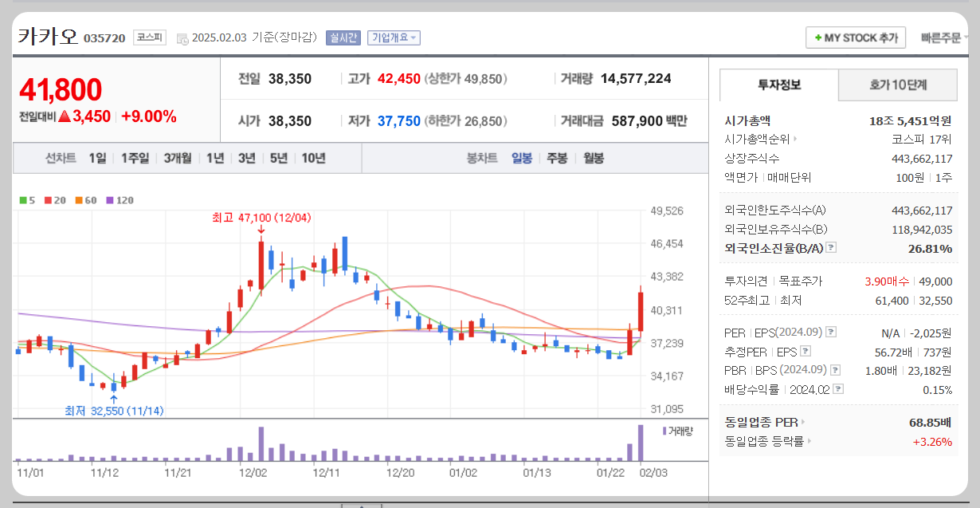Screen dimensions: 980x508
Task: Click the 최저 32,550 (11/14) chart marker
Action: [114, 411]
